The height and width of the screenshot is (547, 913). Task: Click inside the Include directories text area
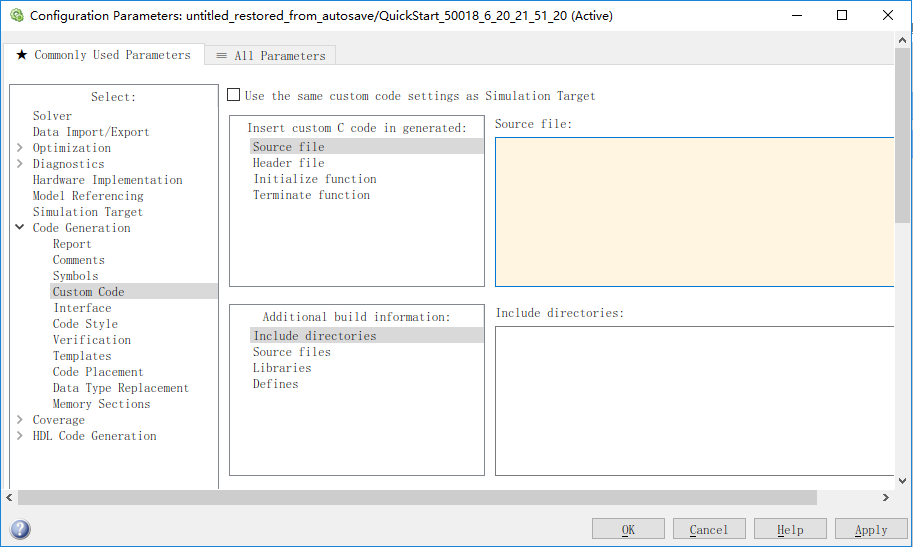click(x=695, y=401)
